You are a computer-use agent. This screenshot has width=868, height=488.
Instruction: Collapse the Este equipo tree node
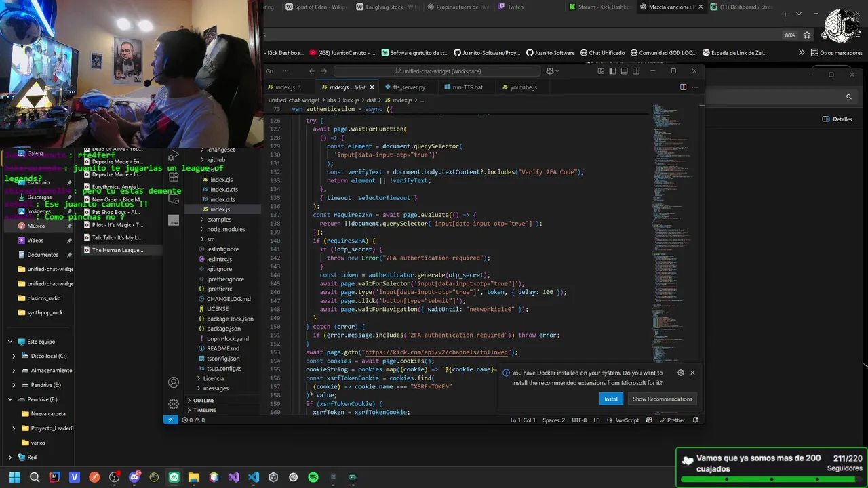pyautogui.click(x=10, y=342)
